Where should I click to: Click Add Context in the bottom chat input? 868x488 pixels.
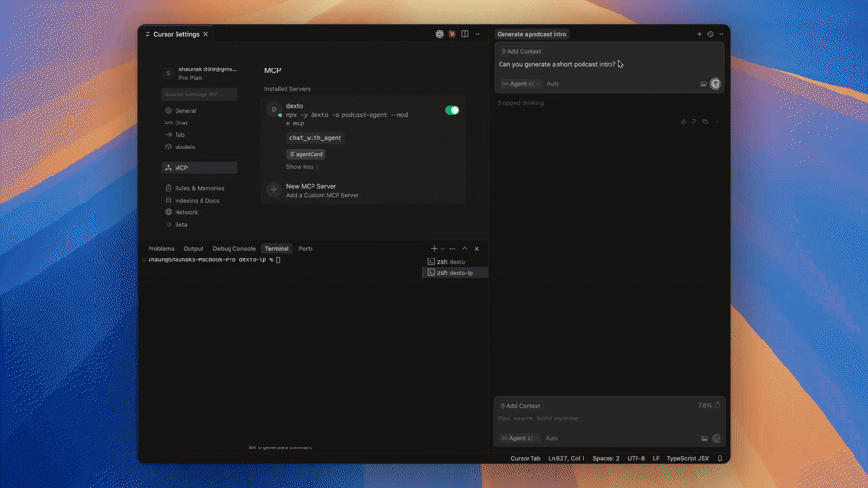[x=521, y=406]
